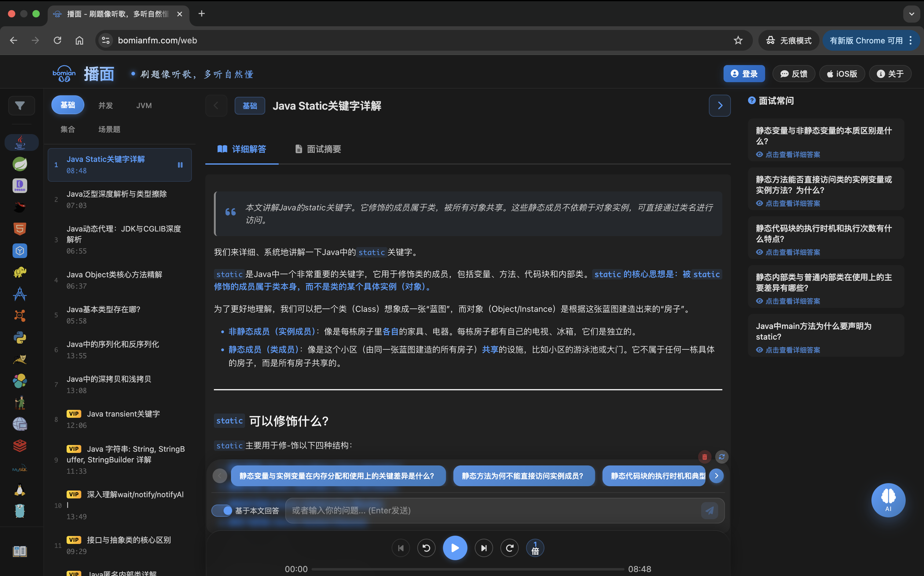Collapse the article panel with back arrow
Viewport: 924px width, 576px height.
216,106
